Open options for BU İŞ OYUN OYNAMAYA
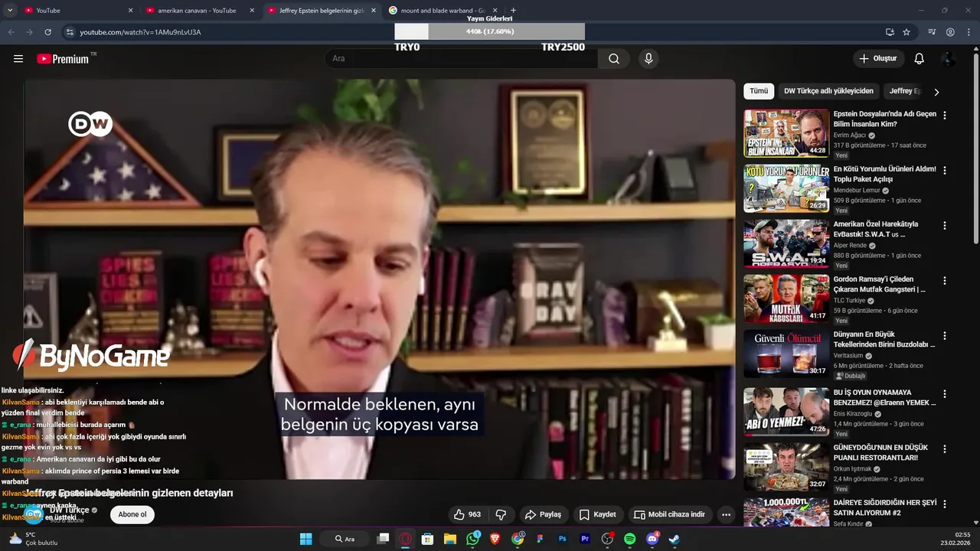Screen dimensions: 980x551 944,394
